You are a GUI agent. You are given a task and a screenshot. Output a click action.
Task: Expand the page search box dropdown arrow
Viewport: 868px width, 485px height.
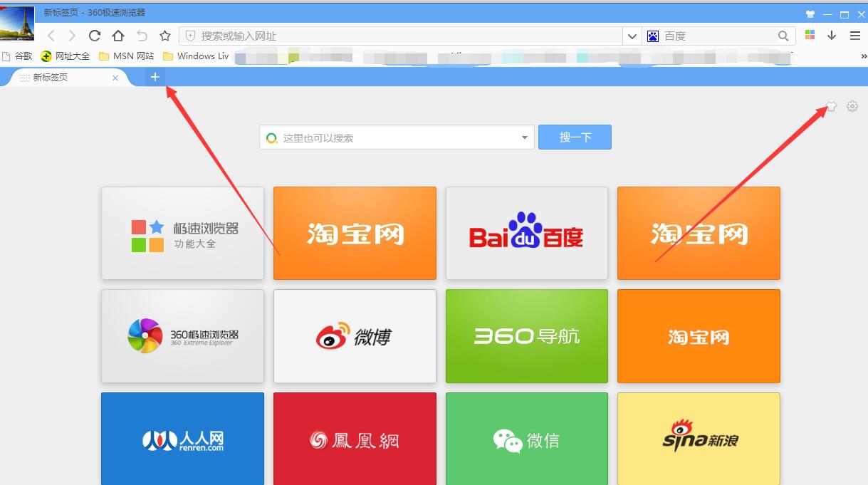tap(525, 137)
